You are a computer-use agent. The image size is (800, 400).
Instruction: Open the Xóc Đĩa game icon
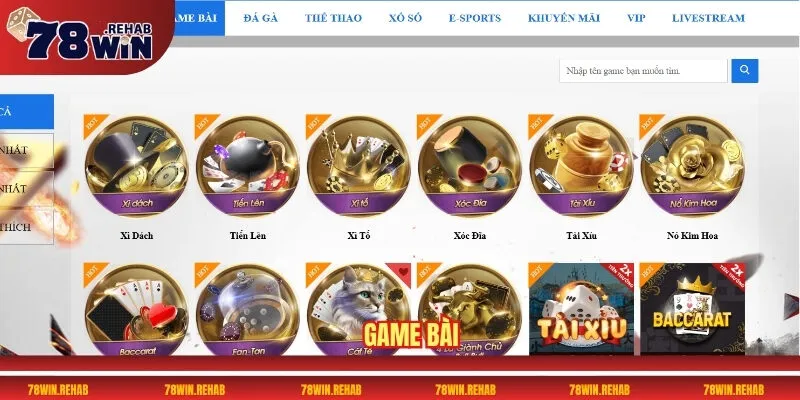[x=470, y=167]
